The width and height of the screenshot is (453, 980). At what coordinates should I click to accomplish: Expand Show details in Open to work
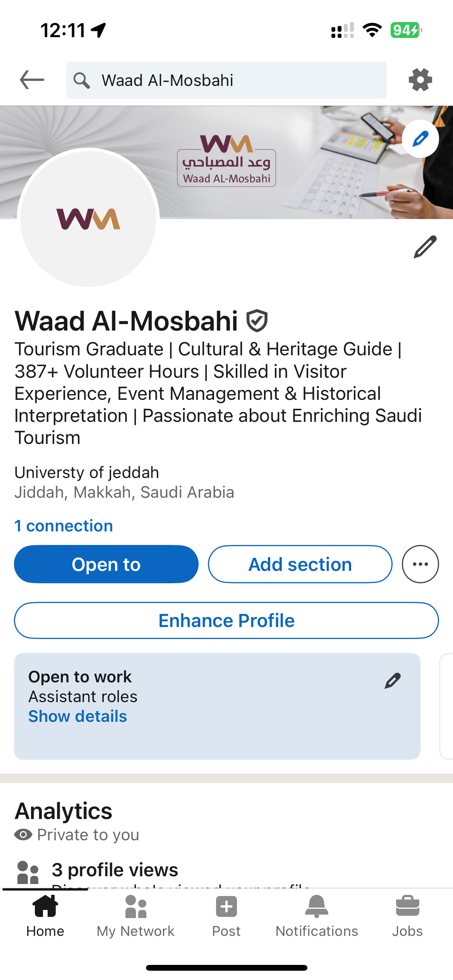pos(78,716)
